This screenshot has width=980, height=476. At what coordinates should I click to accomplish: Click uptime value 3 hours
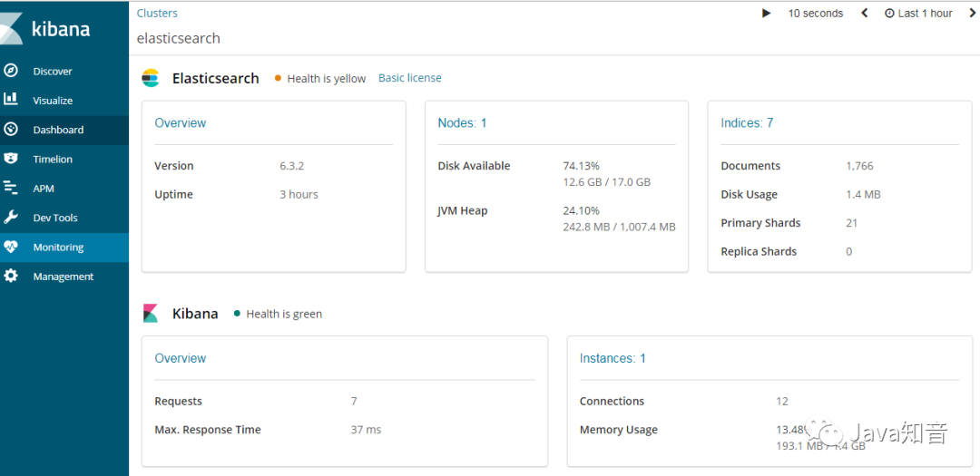tap(299, 195)
